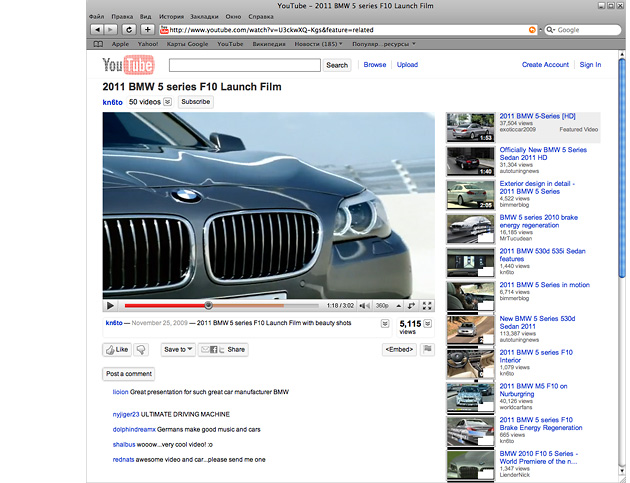Click the flag icon to report video
The width and height of the screenshot is (630, 483).
[x=428, y=349]
